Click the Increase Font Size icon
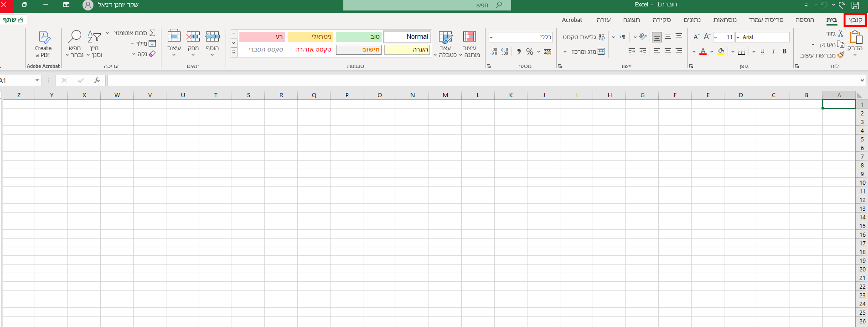 click(707, 37)
